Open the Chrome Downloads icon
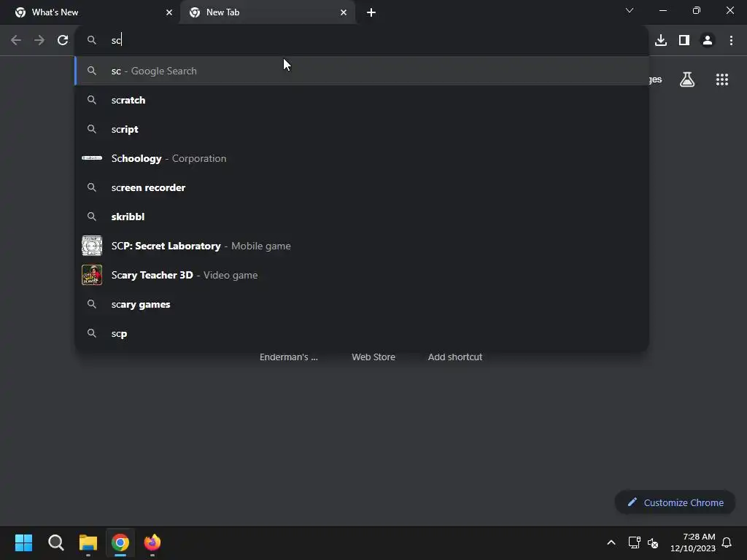 [661, 40]
